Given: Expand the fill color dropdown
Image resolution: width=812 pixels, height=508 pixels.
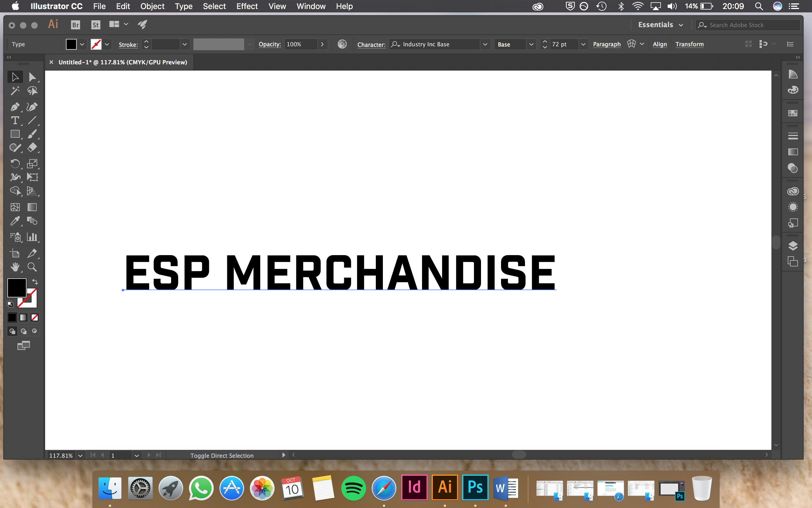Looking at the screenshot, I should pyautogui.click(x=82, y=44).
